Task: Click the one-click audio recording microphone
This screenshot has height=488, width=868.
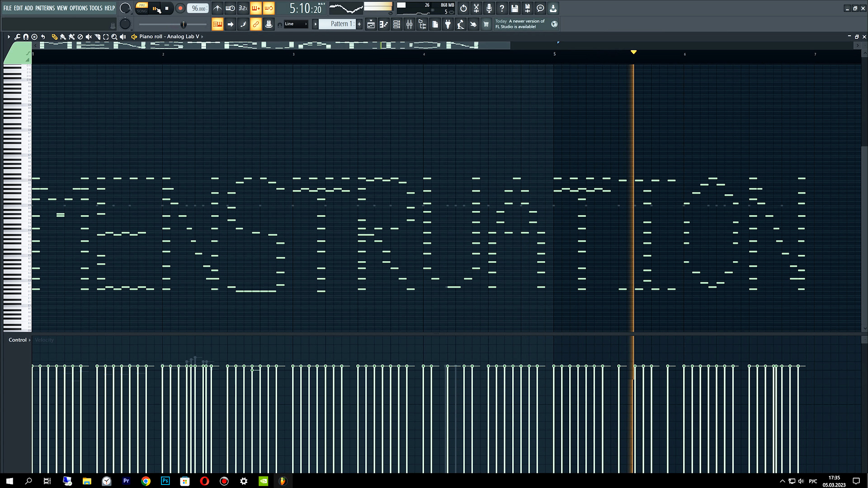Action: (489, 8)
